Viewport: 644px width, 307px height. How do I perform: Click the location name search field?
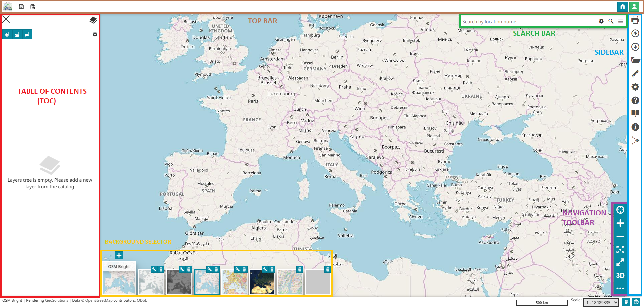tap(529, 22)
